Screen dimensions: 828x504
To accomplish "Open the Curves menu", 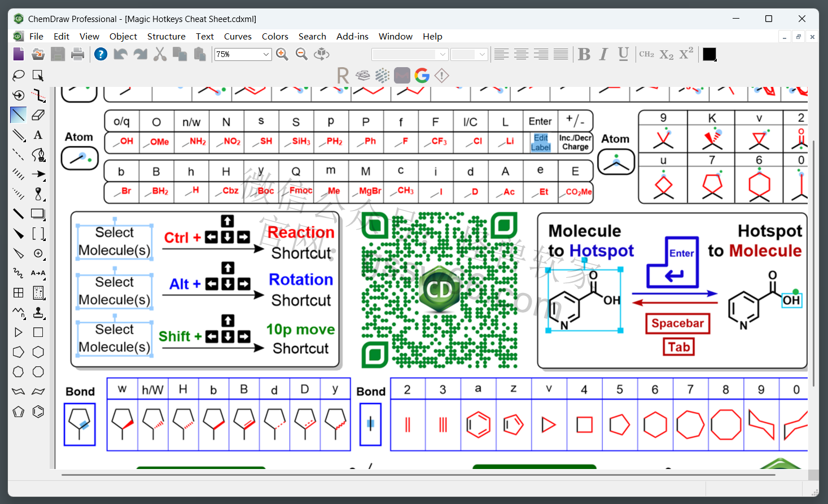I will [x=238, y=36].
